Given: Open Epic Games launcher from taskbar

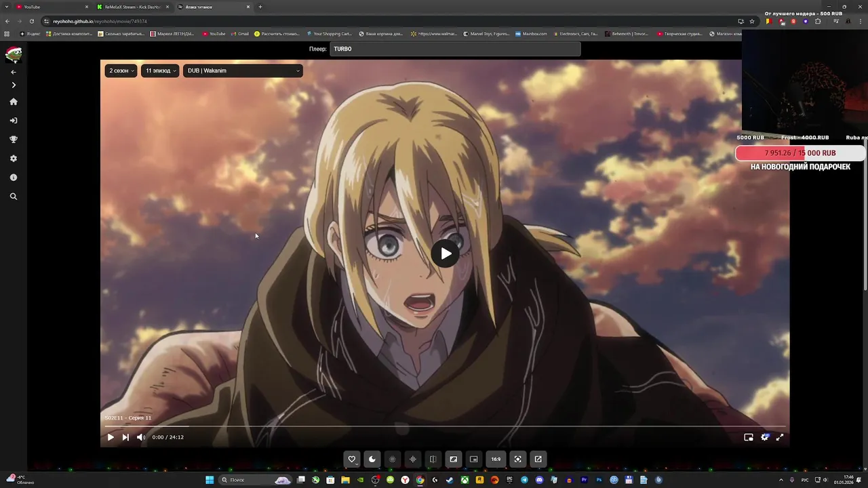Looking at the screenshot, I should tap(509, 480).
